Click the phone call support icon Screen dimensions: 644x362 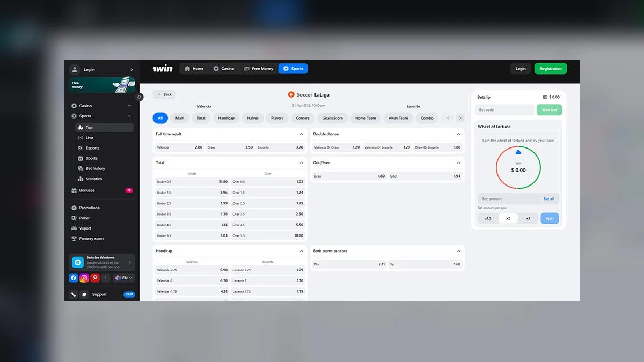pyautogui.click(x=74, y=294)
